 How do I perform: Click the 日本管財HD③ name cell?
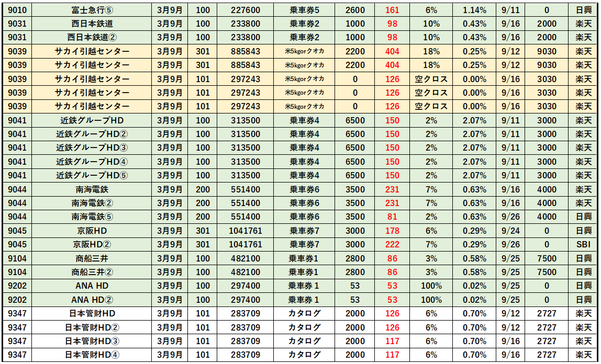[92, 341]
